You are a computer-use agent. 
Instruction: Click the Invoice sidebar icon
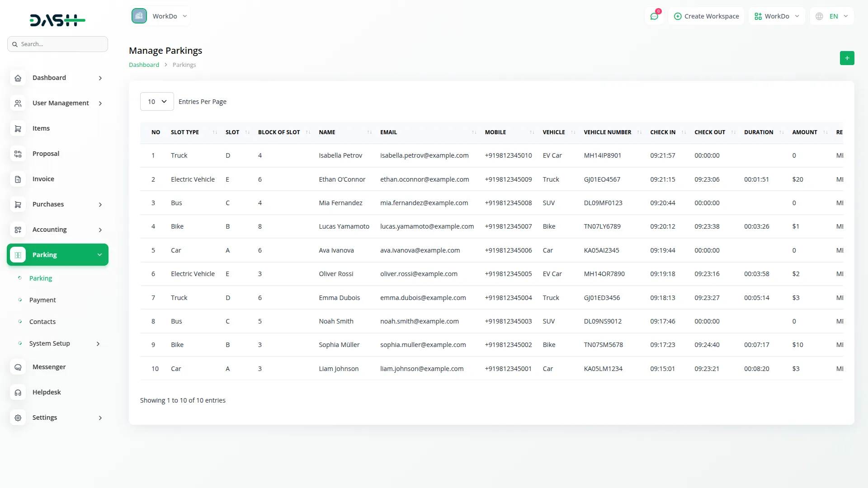(18, 179)
